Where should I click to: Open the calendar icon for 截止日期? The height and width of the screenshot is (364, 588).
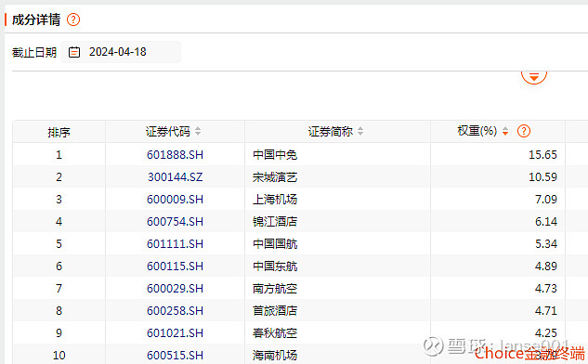[74, 52]
